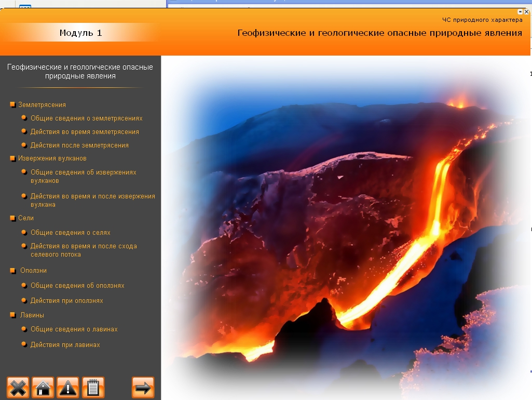Open Общие сведения о лавинах
This screenshot has width=532, height=400.
[x=74, y=329]
